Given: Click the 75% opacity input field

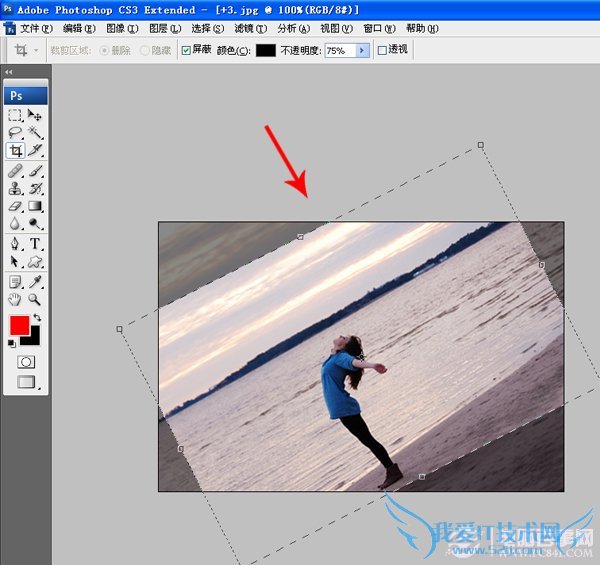Looking at the screenshot, I should pyautogui.click(x=340, y=50).
